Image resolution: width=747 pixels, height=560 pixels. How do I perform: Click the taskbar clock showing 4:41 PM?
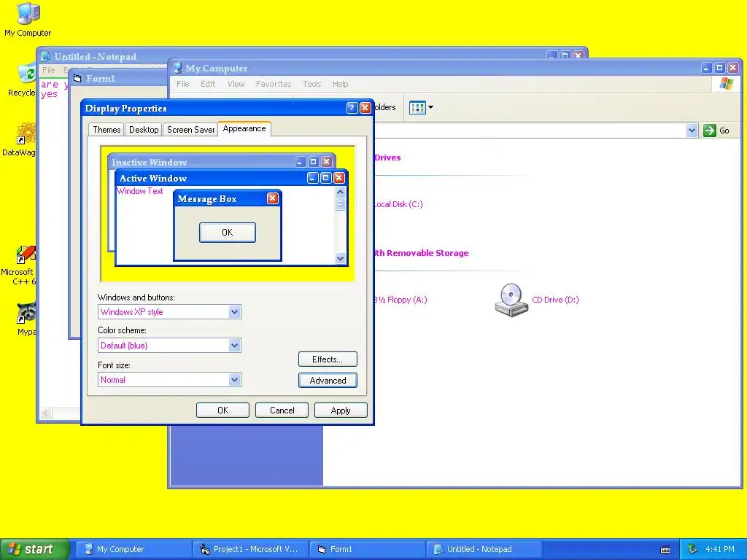point(720,549)
